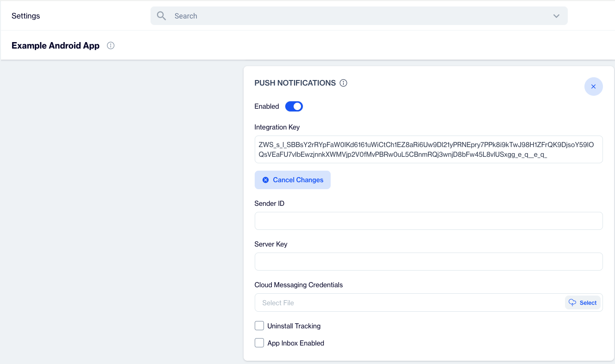615x364 pixels.
Task: Click into the Server Key field
Action: tap(428, 262)
